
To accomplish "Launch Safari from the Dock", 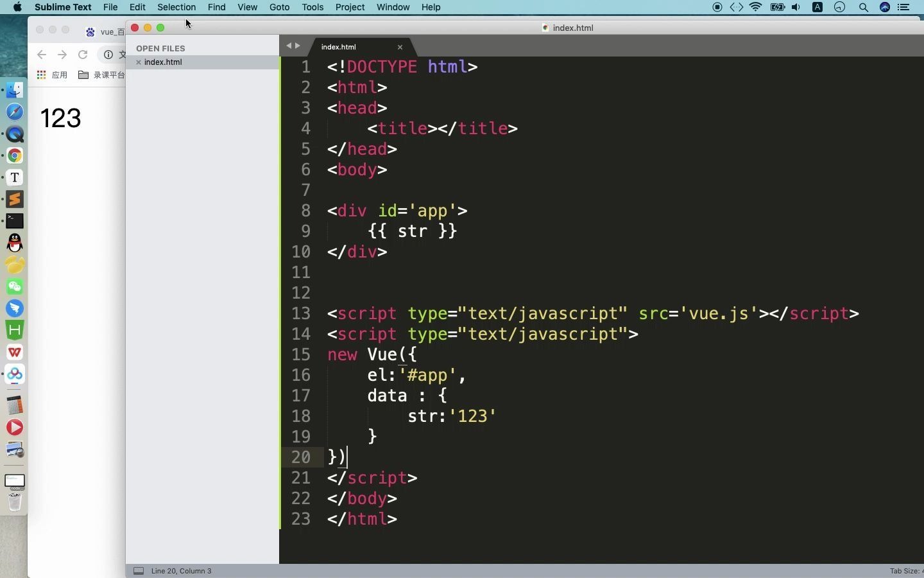I will pos(15,112).
